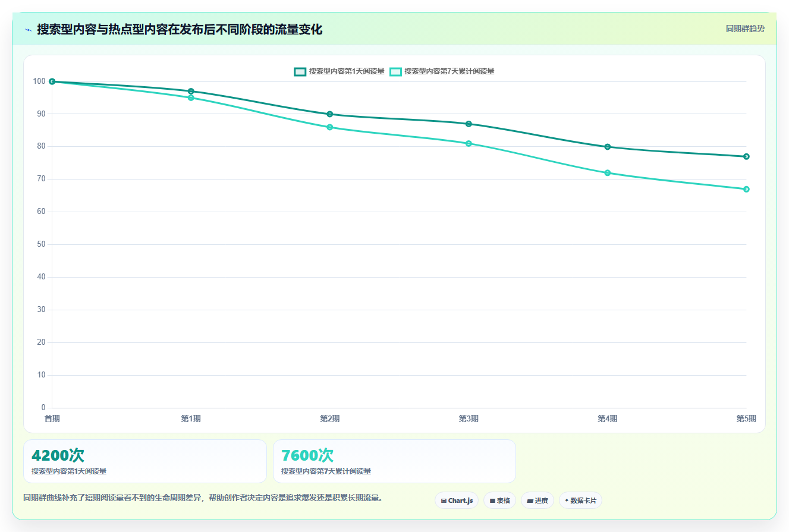The width and height of the screenshot is (789, 532).
Task: Click the 50 y-axis value
Action: [42, 244]
